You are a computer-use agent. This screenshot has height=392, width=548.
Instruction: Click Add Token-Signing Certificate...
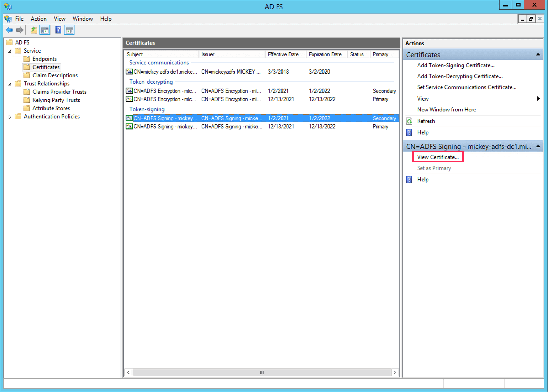pos(455,65)
